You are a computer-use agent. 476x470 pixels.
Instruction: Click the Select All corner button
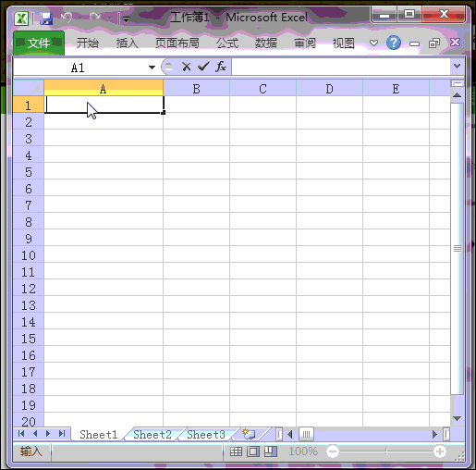(29, 88)
